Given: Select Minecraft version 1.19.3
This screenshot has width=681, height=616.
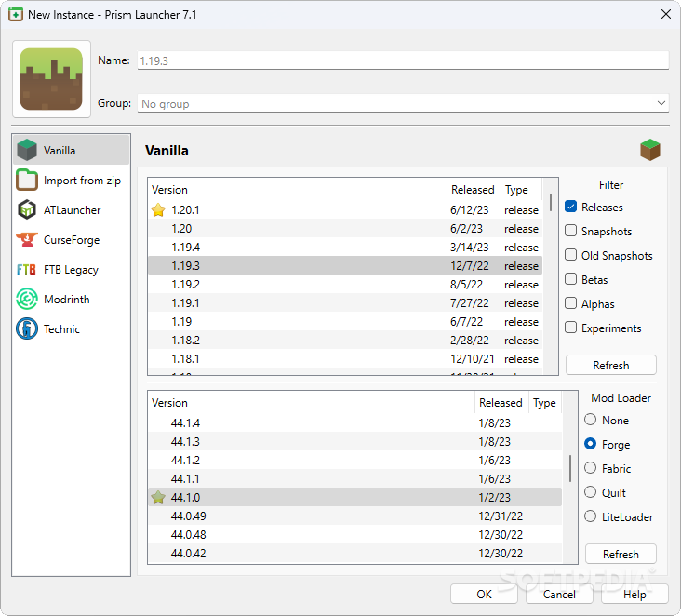Looking at the screenshot, I should click(345, 265).
